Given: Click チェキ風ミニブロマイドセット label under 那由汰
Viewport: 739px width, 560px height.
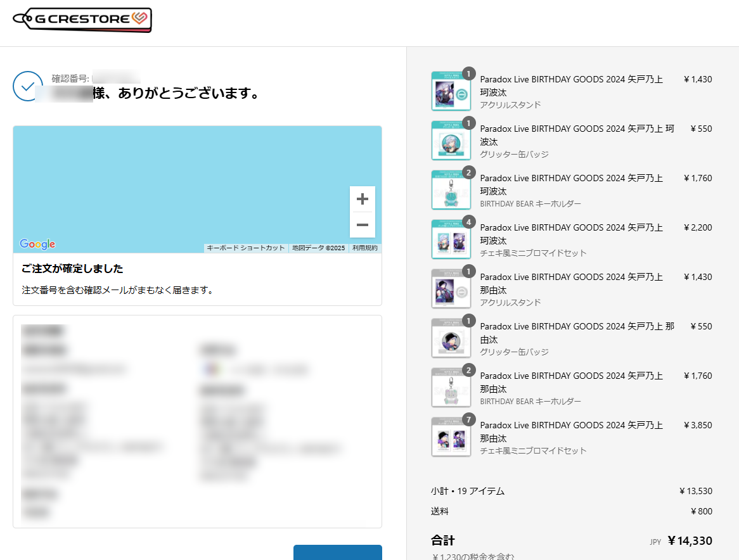Looking at the screenshot, I should (533, 451).
